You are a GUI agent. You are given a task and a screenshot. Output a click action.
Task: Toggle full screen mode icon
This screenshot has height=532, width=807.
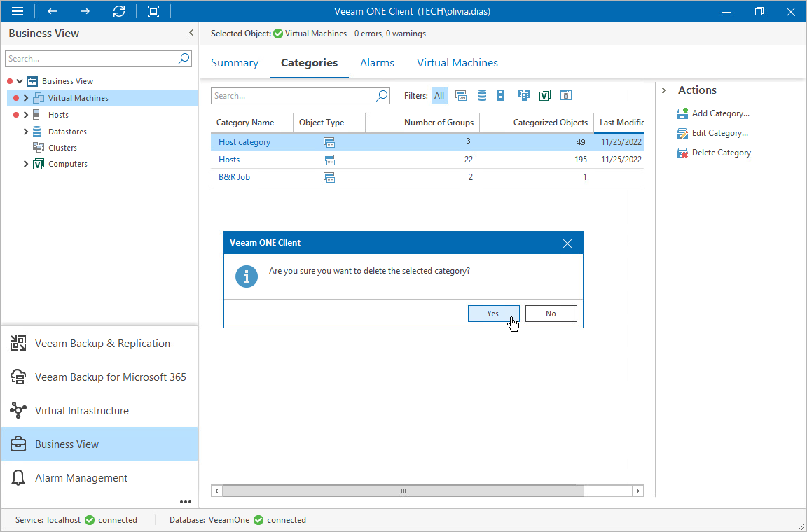click(x=153, y=11)
